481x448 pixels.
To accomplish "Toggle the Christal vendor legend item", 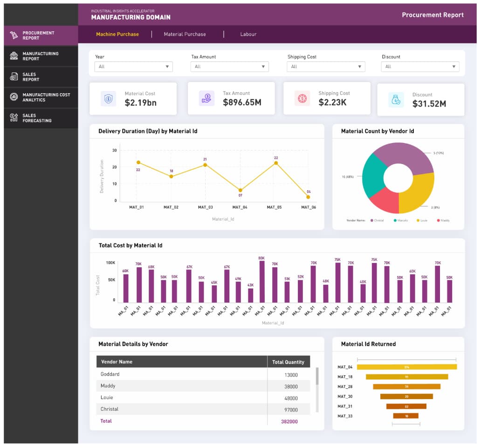I will tap(378, 221).
